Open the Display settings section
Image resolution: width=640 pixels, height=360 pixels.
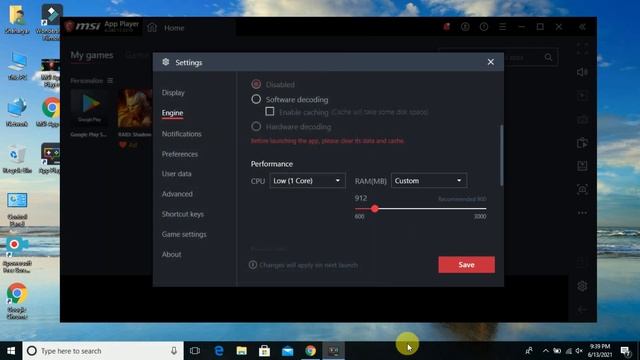coord(173,93)
